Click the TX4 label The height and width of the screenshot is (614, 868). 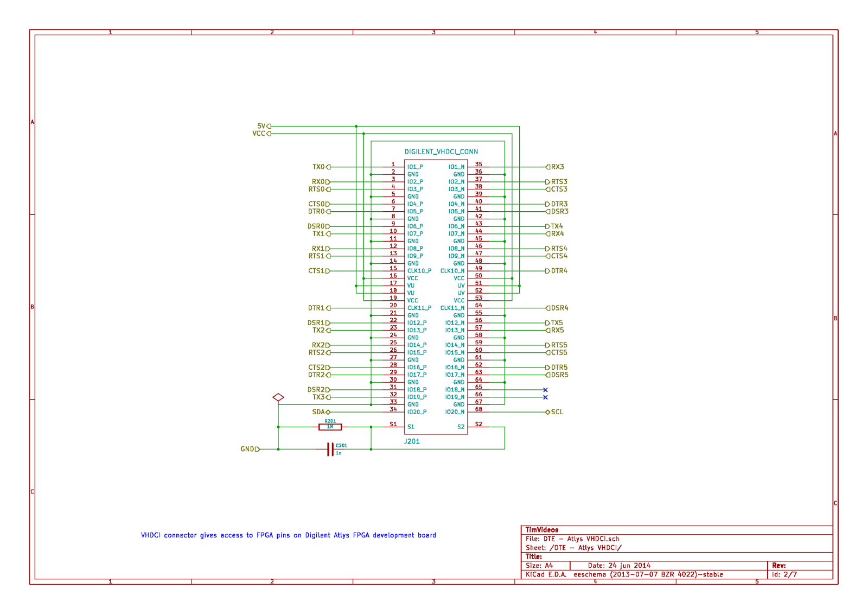554,226
